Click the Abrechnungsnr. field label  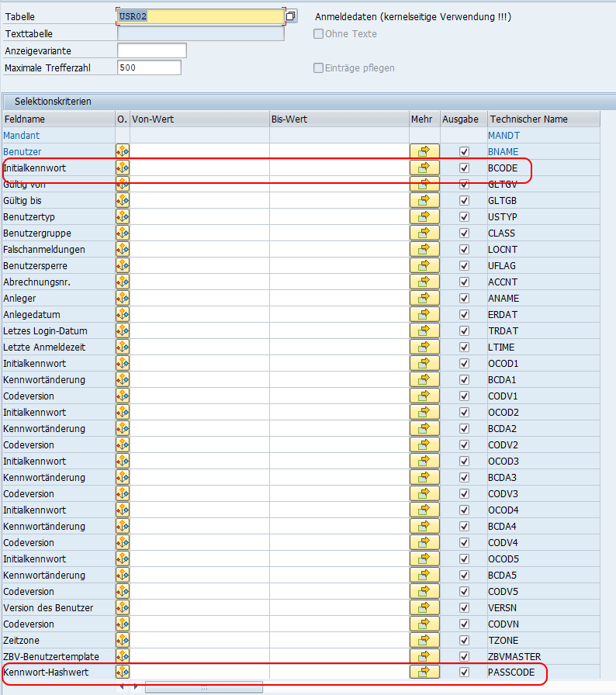(x=36, y=282)
